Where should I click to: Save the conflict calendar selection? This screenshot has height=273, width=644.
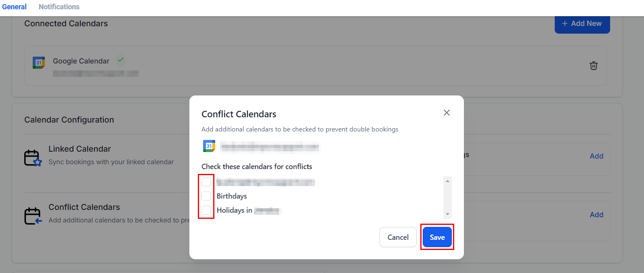pyautogui.click(x=437, y=237)
